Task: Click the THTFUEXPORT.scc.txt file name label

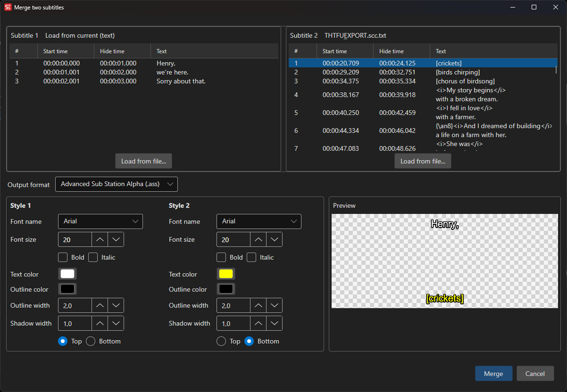Action: pos(355,35)
